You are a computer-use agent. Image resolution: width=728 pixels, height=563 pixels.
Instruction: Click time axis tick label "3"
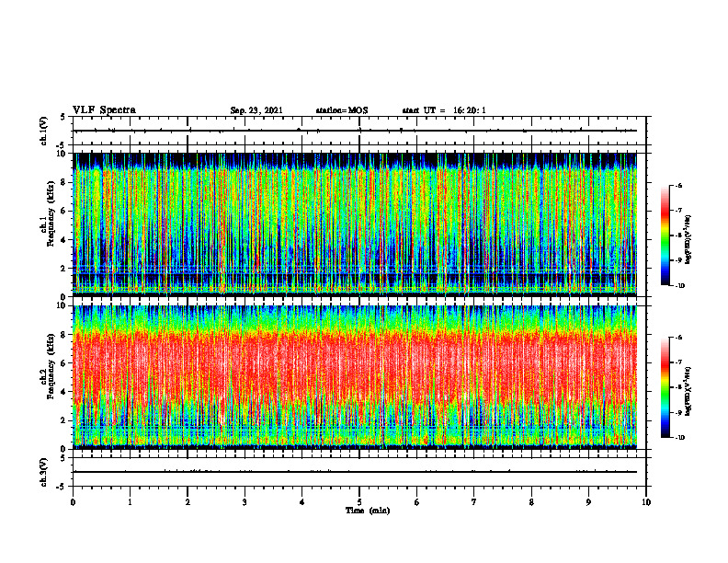[245, 502]
